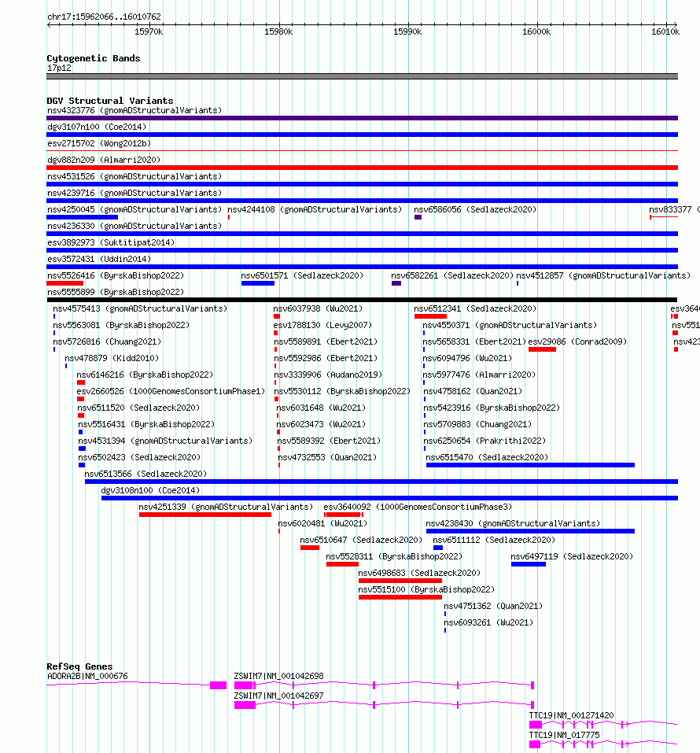
Task: Click the purple bar under nsv6586056
Action: pyautogui.click(x=418, y=217)
